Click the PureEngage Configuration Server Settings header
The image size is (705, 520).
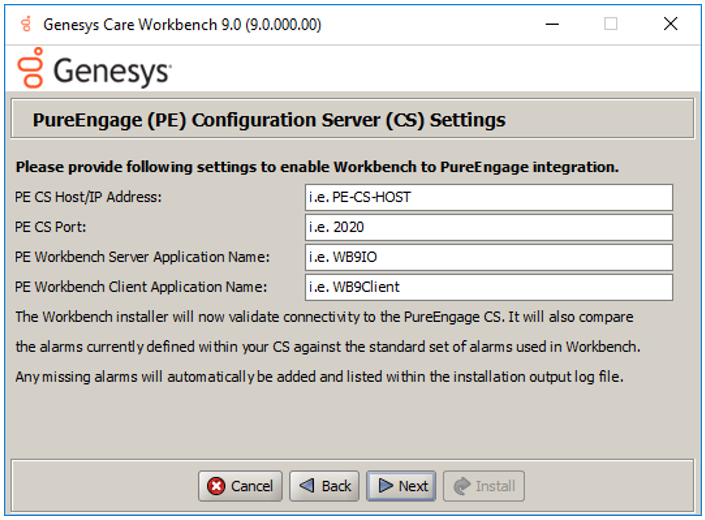click(x=269, y=120)
